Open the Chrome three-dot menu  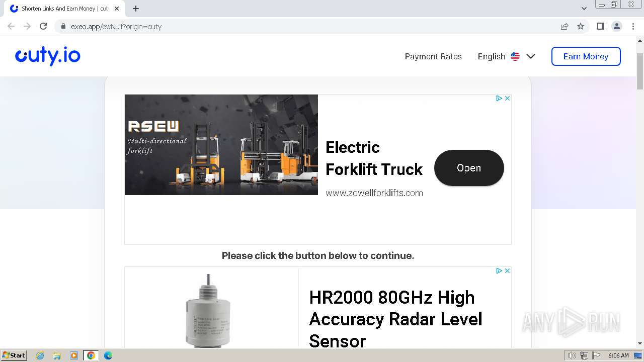[x=633, y=26]
